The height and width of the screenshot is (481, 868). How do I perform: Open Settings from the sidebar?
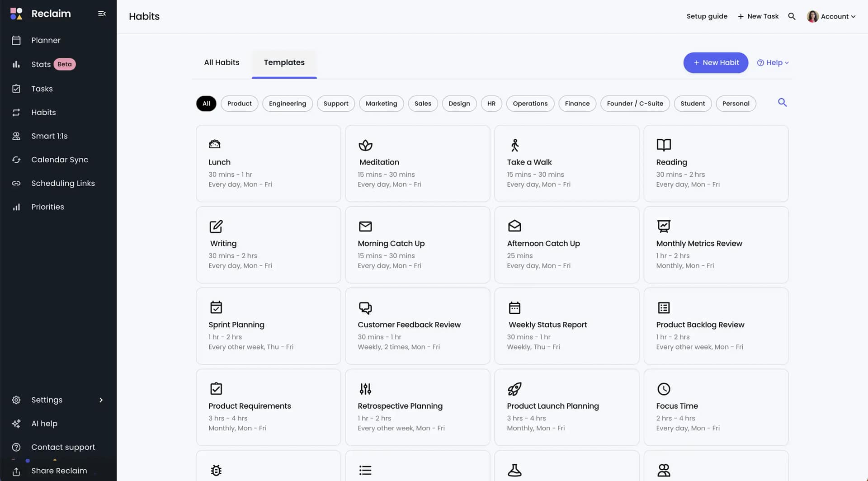pyautogui.click(x=47, y=400)
